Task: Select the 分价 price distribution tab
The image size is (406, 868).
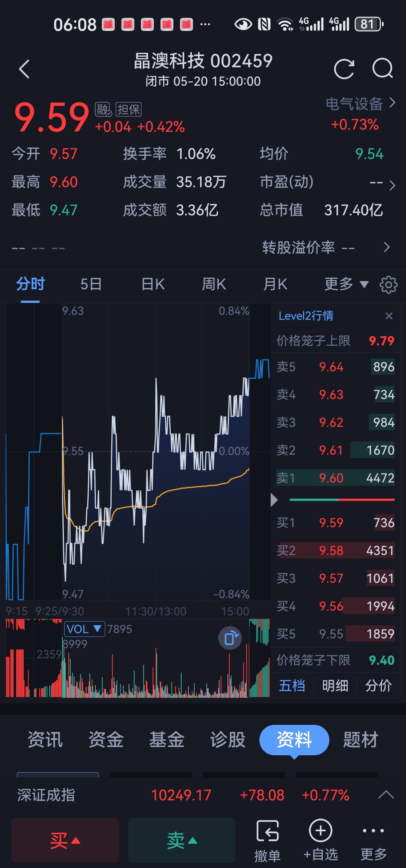Action: point(379,685)
